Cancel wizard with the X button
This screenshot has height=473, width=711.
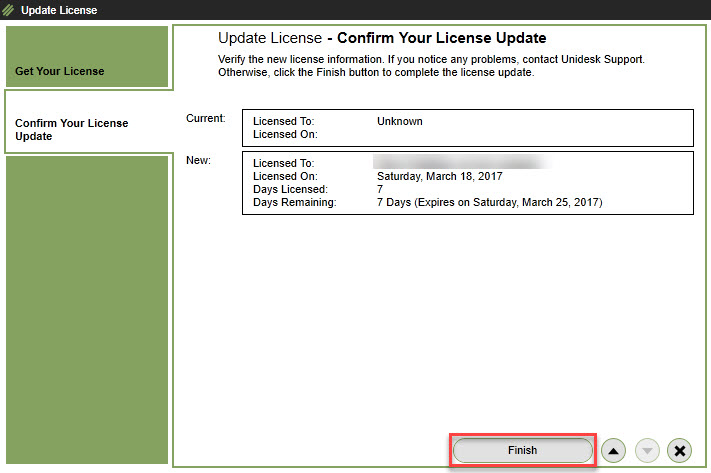(679, 451)
